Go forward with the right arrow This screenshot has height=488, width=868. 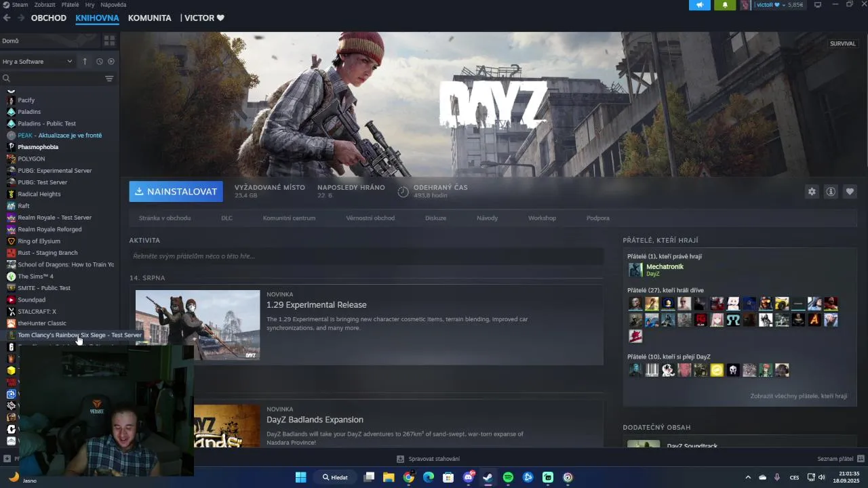coord(21,18)
